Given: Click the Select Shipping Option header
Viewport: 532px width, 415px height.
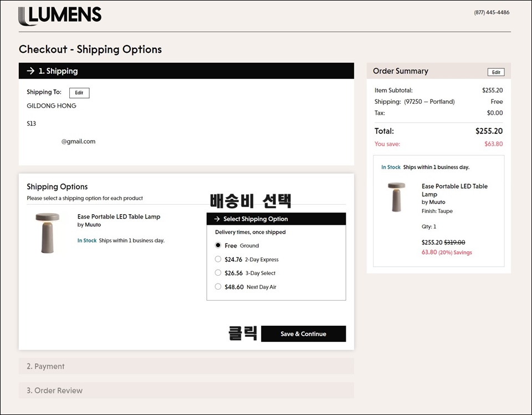Looking at the screenshot, I should (276, 219).
